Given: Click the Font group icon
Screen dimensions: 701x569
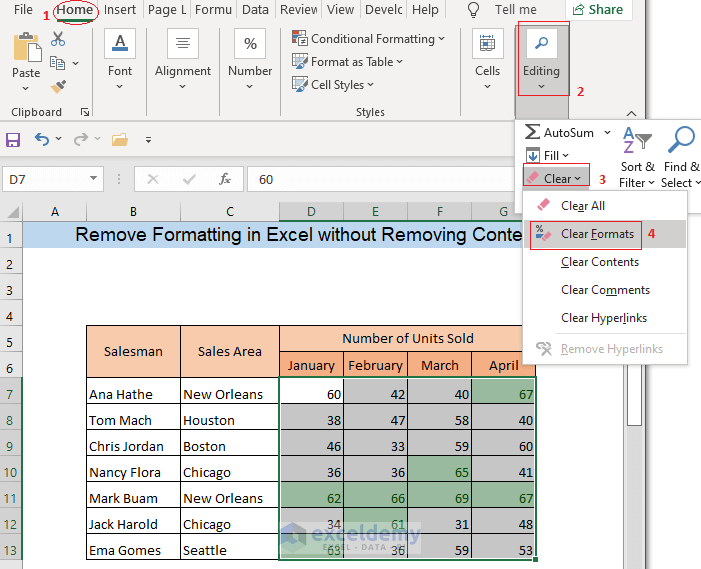Looking at the screenshot, I should [120, 43].
